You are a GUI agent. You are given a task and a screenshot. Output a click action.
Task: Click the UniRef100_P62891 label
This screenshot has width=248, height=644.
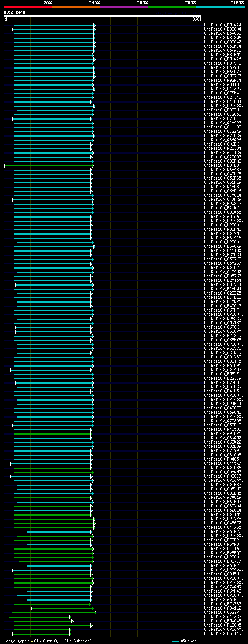click(x=222, y=366)
